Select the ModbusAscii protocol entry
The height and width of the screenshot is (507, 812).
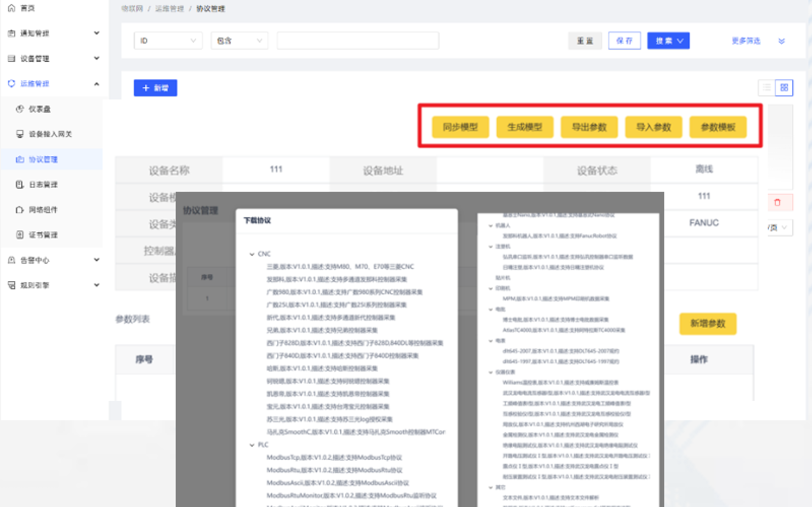click(338, 483)
